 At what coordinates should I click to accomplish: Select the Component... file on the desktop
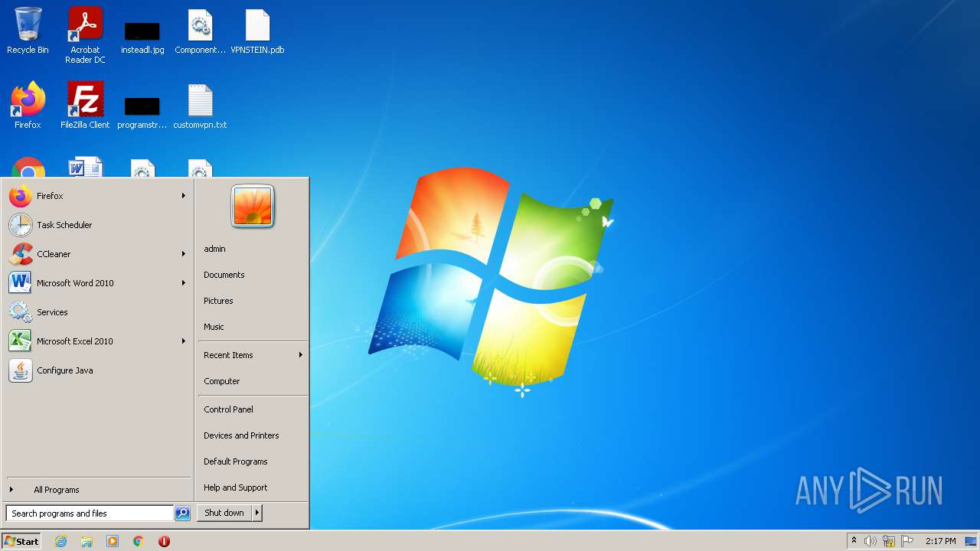coord(200,32)
